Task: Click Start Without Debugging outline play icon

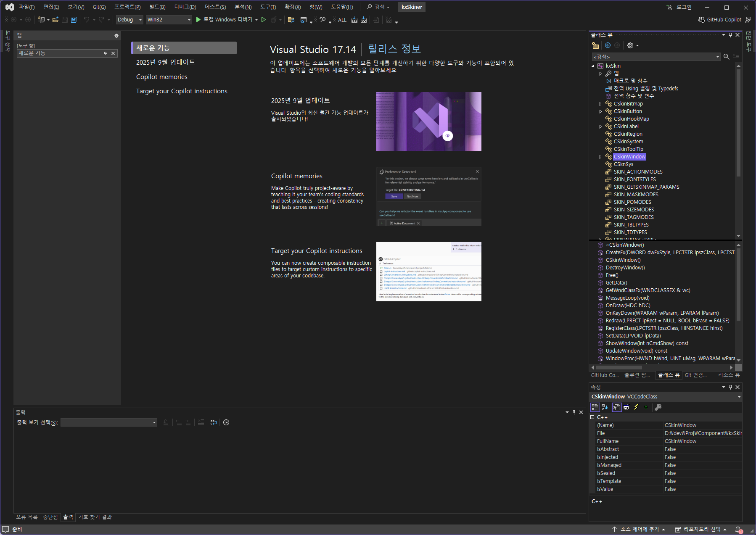Action: click(x=264, y=20)
